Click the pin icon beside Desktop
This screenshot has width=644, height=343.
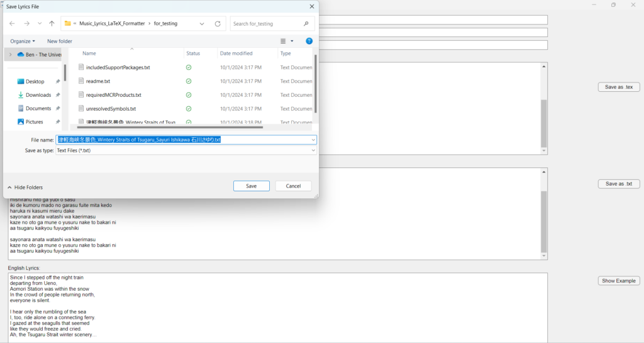(x=57, y=81)
